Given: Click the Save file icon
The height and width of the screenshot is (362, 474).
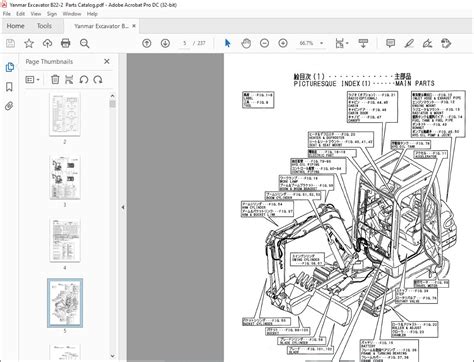Looking at the screenshot, I should coord(10,43).
